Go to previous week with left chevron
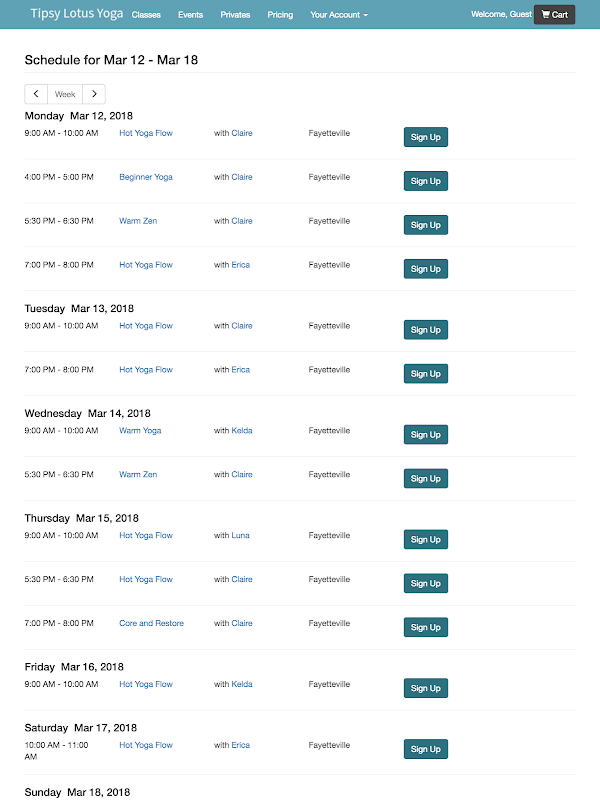The height and width of the screenshot is (800, 600). 36,94
